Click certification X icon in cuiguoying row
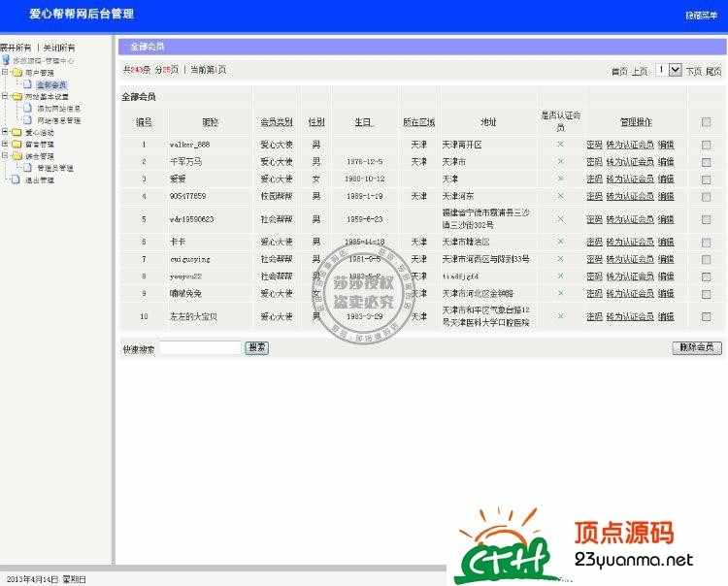The image size is (728, 586). (560, 259)
